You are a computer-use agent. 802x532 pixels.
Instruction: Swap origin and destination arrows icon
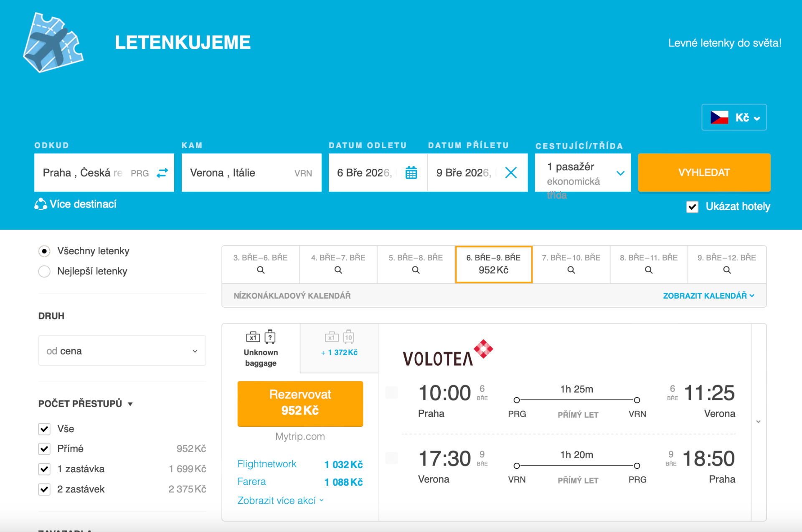pyautogui.click(x=162, y=173)
